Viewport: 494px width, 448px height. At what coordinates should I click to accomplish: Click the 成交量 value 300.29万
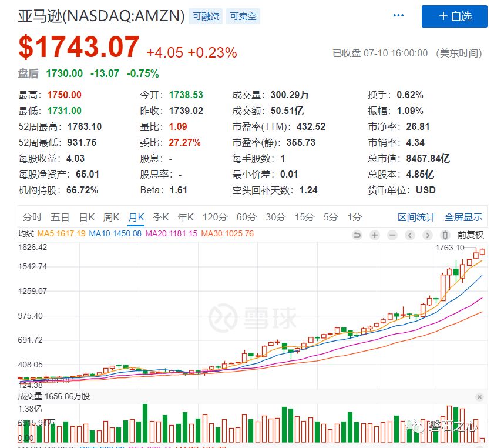pyautogui.click(x=290, y=95)
